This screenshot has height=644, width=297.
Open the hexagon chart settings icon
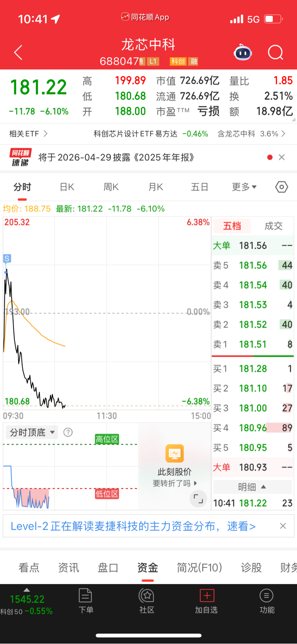(x=282, y=187)
